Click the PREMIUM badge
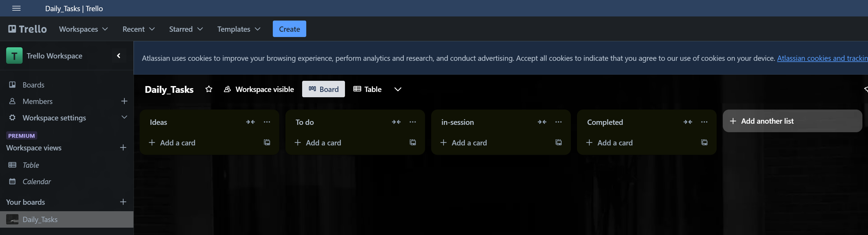 tap(22, 136)
